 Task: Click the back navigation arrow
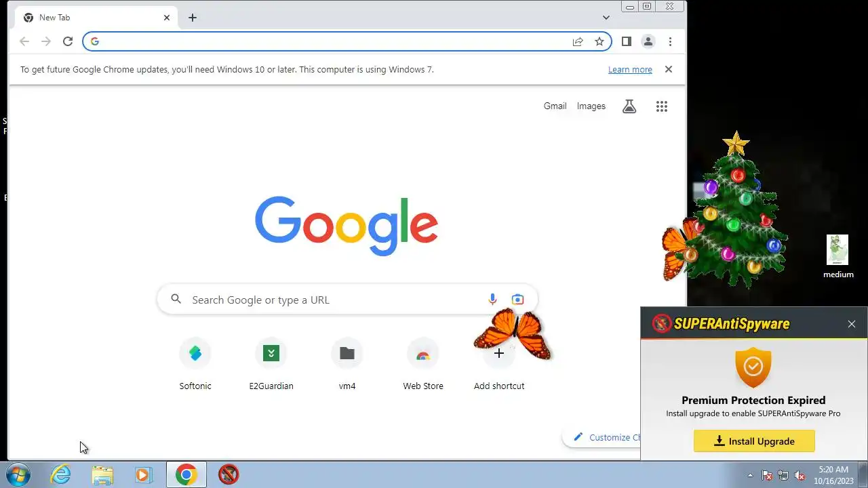coord(24,41)
